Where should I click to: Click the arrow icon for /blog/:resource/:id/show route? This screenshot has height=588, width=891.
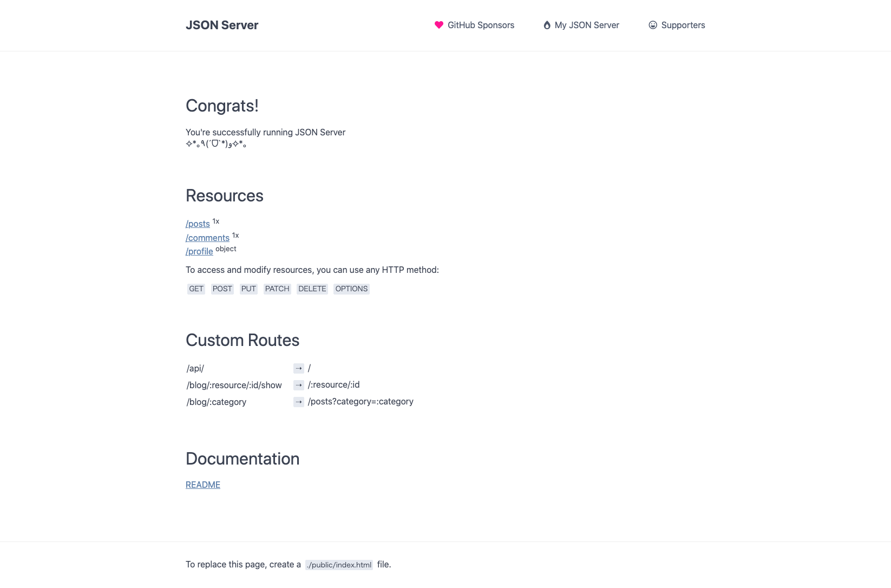(x=299, y=385)
